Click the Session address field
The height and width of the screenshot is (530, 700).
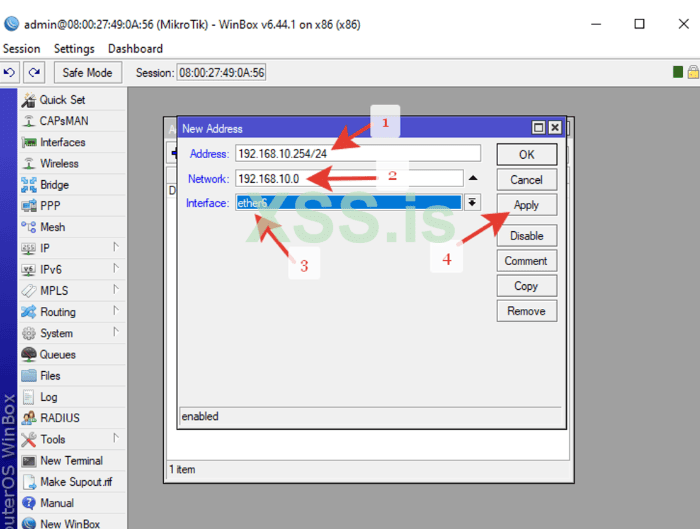point(222,72)
